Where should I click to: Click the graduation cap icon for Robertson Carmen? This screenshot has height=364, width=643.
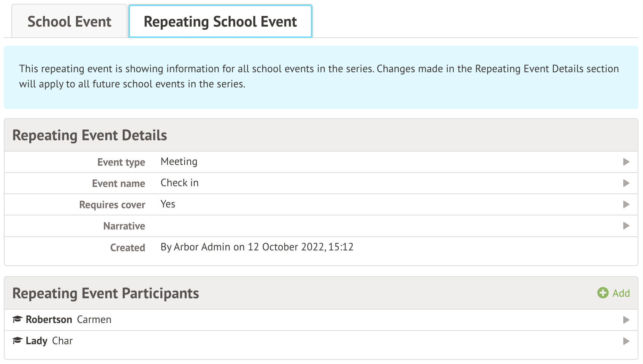click(x=17, y=319)
